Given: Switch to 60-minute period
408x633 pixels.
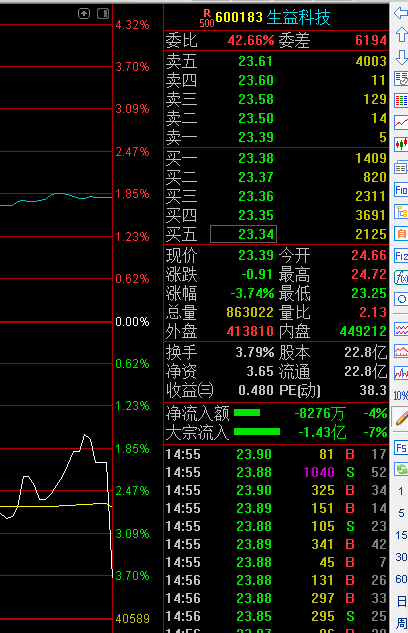Looking at the screenshot, I should tap(401, 579).
